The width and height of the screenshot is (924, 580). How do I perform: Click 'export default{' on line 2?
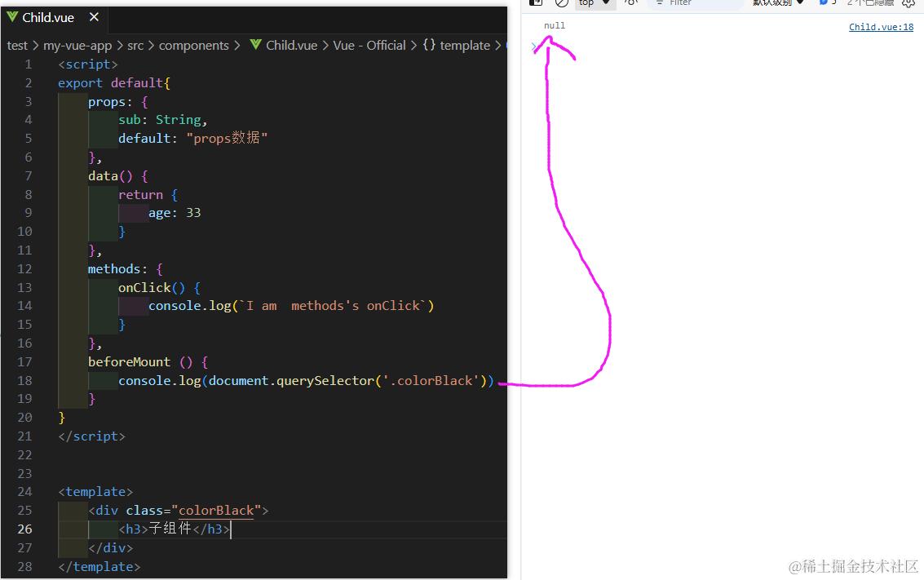113,83
